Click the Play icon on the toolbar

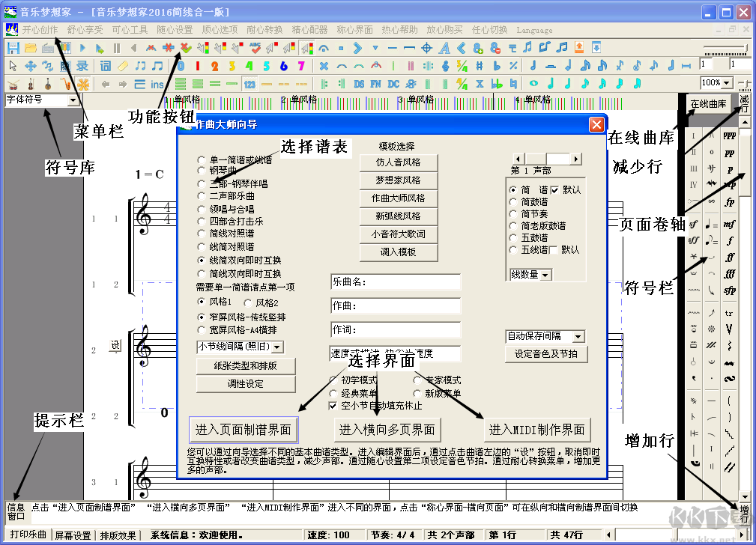[x=82, y=46]
